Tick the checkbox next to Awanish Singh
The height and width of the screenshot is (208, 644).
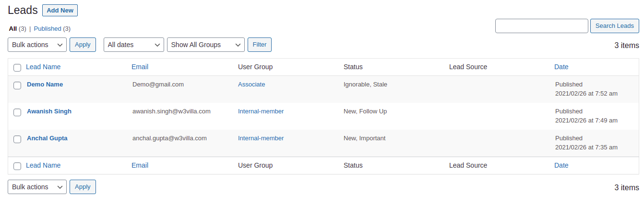17,112
